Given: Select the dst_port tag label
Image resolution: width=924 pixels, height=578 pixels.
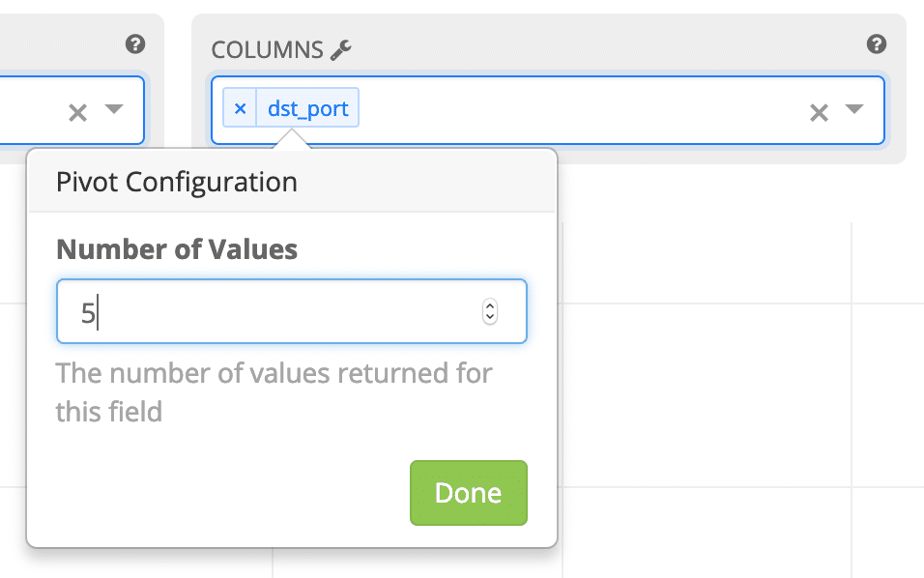Looking at the screenshot, I should coord(307,108).
